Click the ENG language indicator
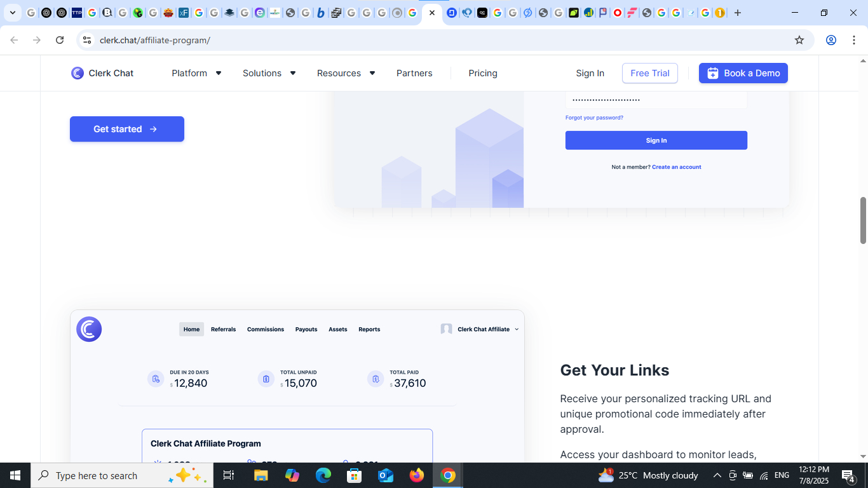Viewport: 868px width, 488px height. coord(782,475)
